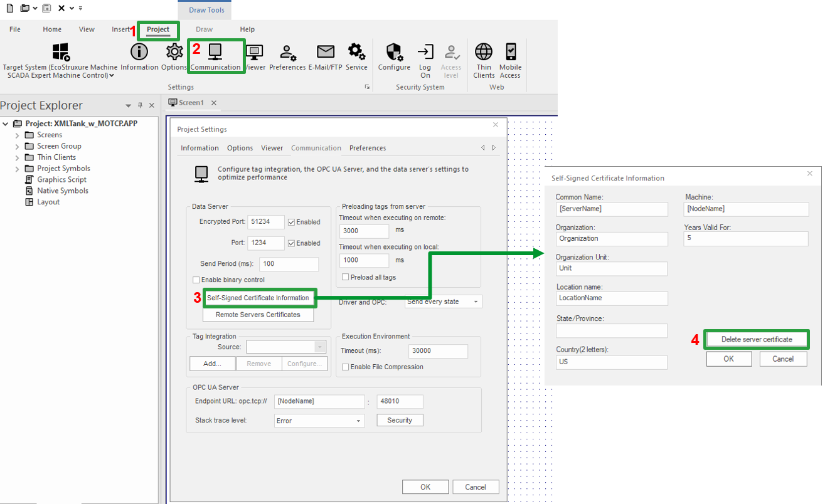Select Information tab in Project Settings dialog
Image resolution: width=825 pixels, height=504 pixels.
[x=200, y=148]
